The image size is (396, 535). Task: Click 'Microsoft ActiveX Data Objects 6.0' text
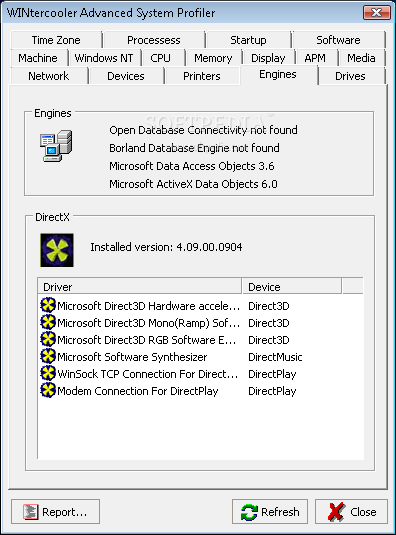point(193,184)
